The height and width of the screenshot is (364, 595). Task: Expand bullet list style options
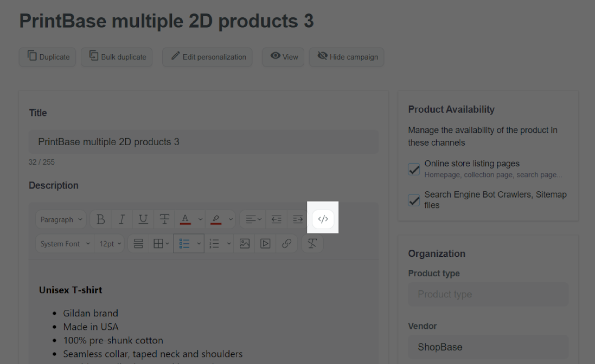pos(199,244)
